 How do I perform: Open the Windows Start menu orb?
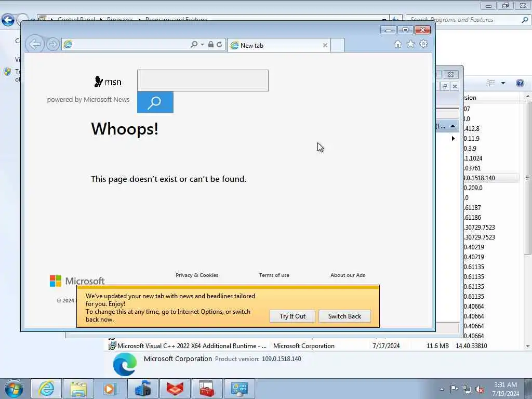pyautogui.click(x=14, y=389)
